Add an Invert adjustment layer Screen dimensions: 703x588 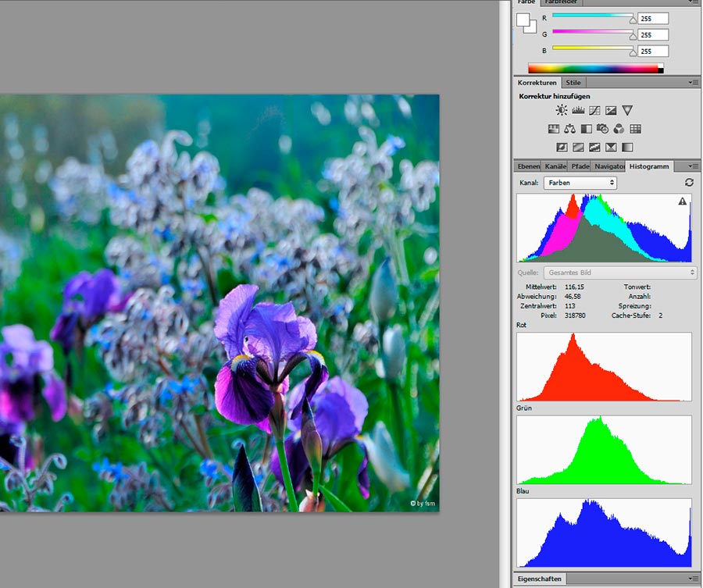pyautogui.click(x=561, y=147)
